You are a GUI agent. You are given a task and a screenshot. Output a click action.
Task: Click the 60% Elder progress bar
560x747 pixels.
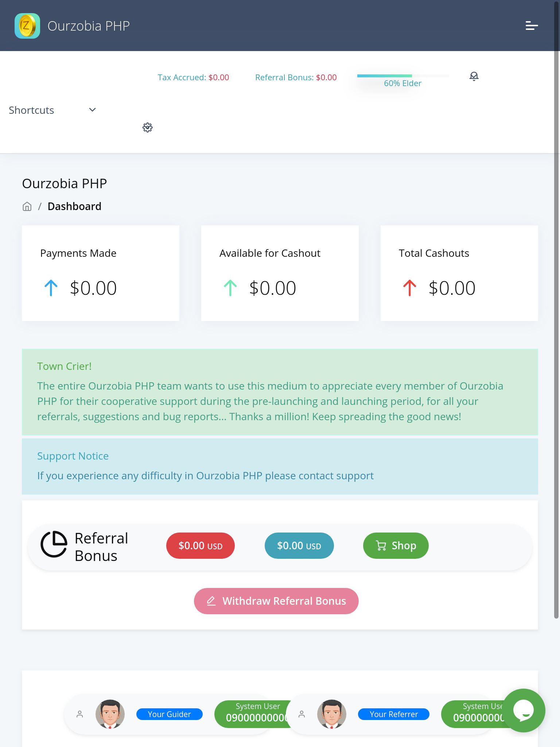pos(402,76)
